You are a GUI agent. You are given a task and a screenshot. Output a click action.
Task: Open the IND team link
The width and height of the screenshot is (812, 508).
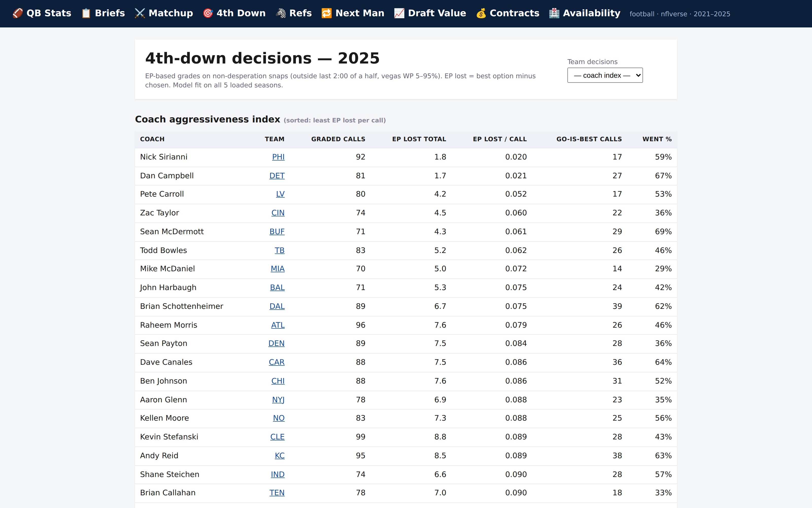(278, 474)
